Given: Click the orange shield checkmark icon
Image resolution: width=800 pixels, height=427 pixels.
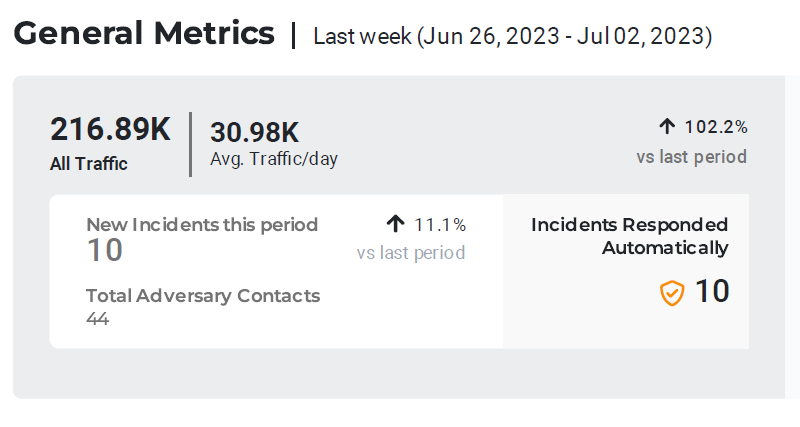Looking at the screenshot, I should click(671, 293).
